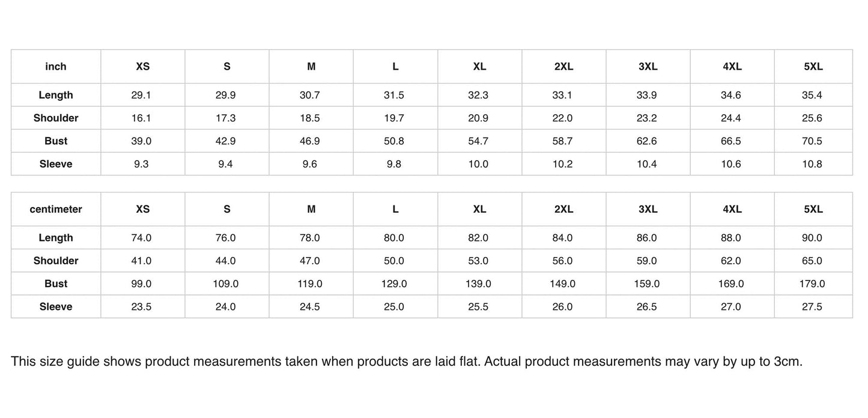Select the 46.9 bust measurement cell
This screenshot has width=868, height=418.
310,141
